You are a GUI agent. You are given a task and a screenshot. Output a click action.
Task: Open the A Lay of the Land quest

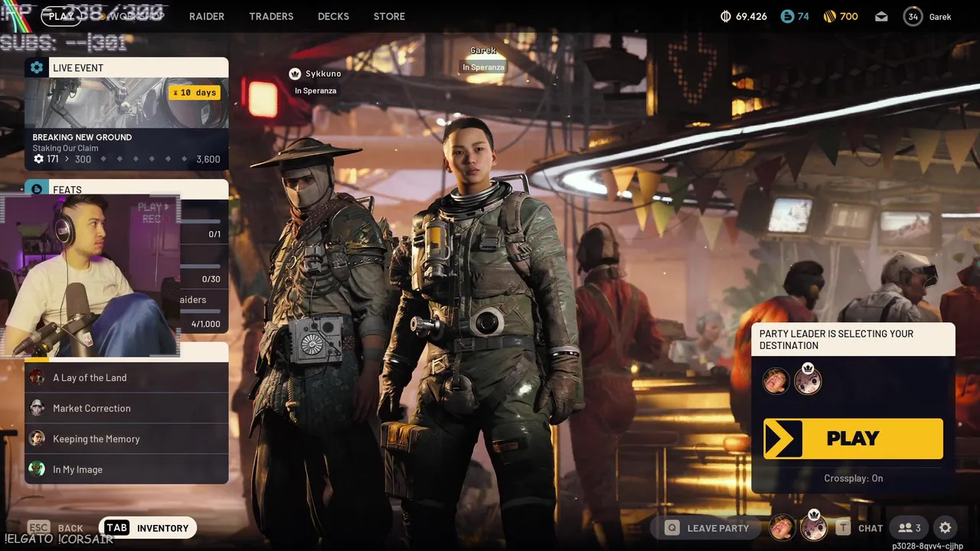tap(126, 377)
